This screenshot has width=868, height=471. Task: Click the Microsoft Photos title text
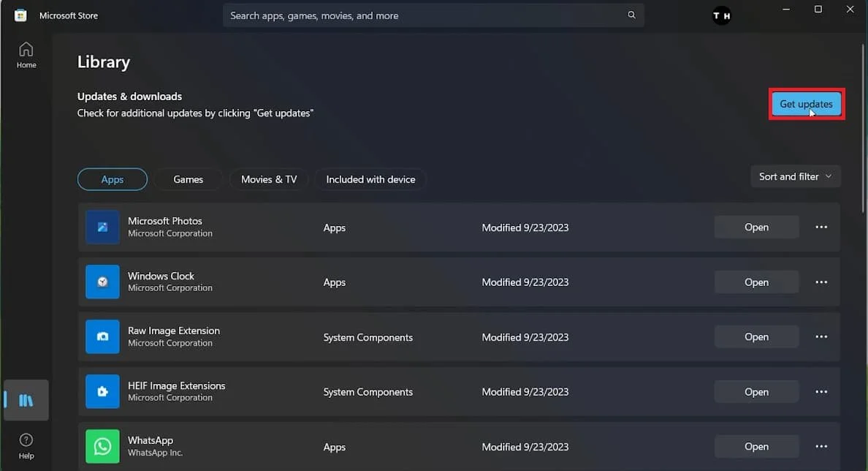coord(165,221)
